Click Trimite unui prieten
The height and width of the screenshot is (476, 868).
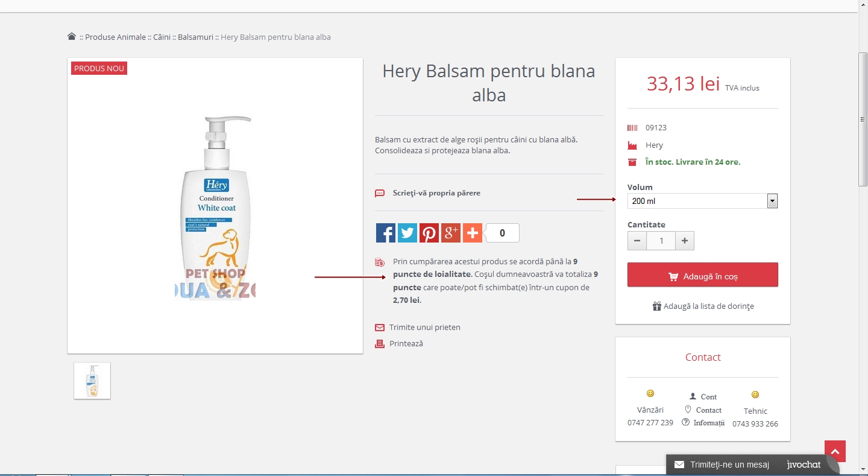pos(424,327)
